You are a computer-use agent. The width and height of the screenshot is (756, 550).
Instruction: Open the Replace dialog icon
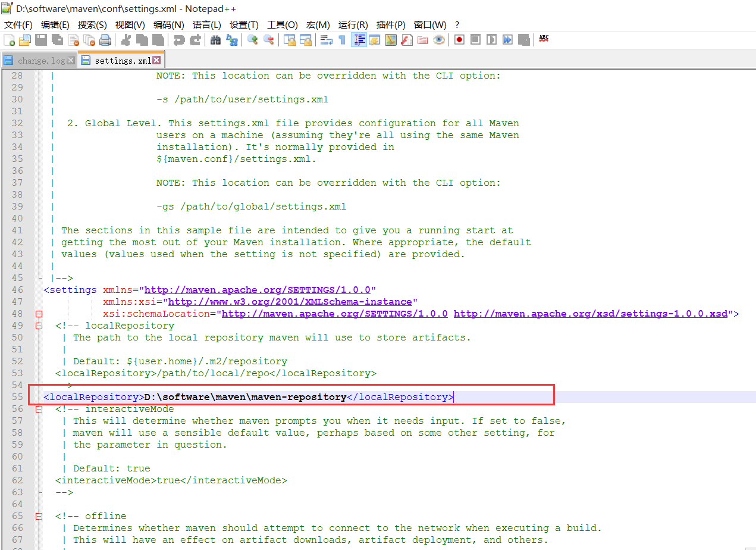(x=231, y=40)
